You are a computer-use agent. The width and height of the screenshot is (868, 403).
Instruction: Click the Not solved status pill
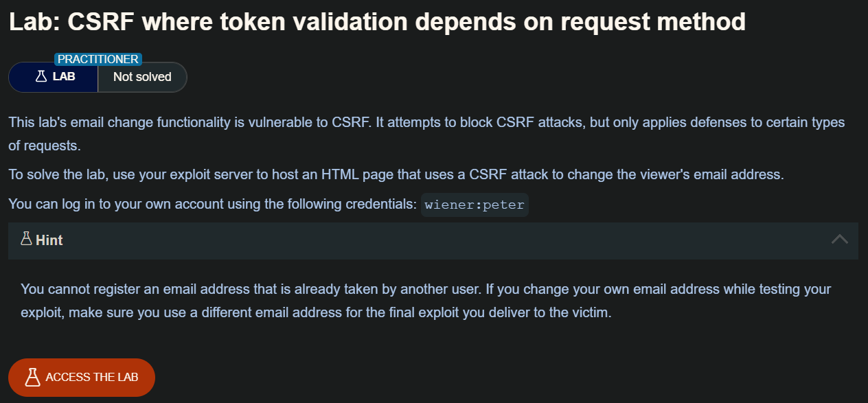pyautogui.click(x=142, y=77)
